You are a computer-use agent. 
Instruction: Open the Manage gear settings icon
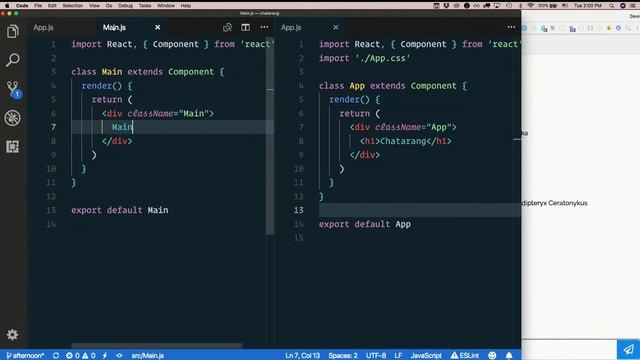click(x=13, y=335)
